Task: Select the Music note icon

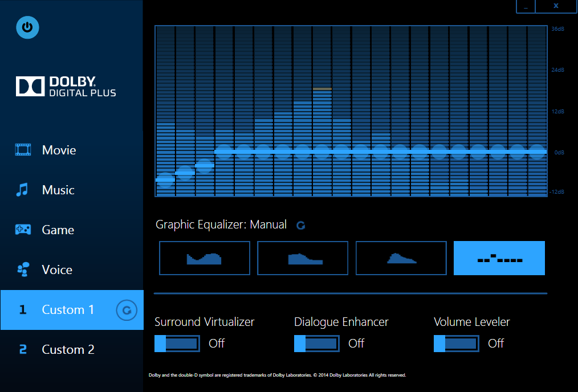Action: coord(21,189)
